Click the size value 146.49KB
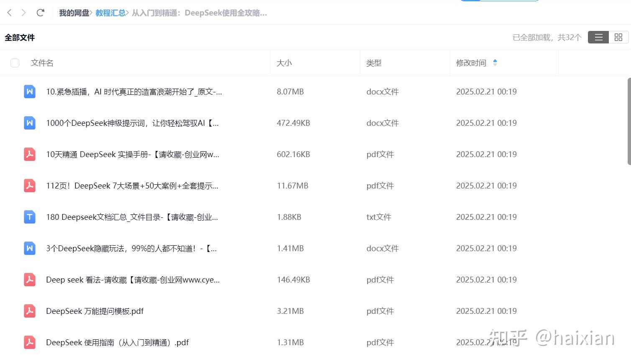This screenshot has height=364, width=631. 294,280
